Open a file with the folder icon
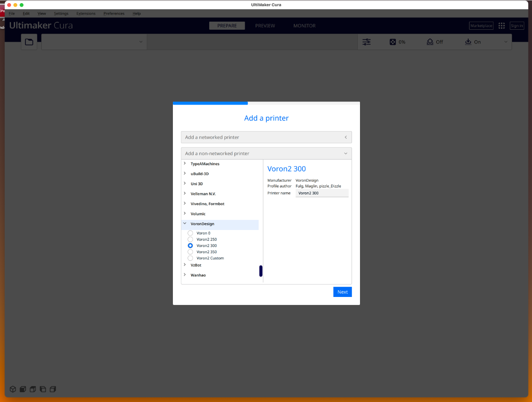 coord(29,42)
